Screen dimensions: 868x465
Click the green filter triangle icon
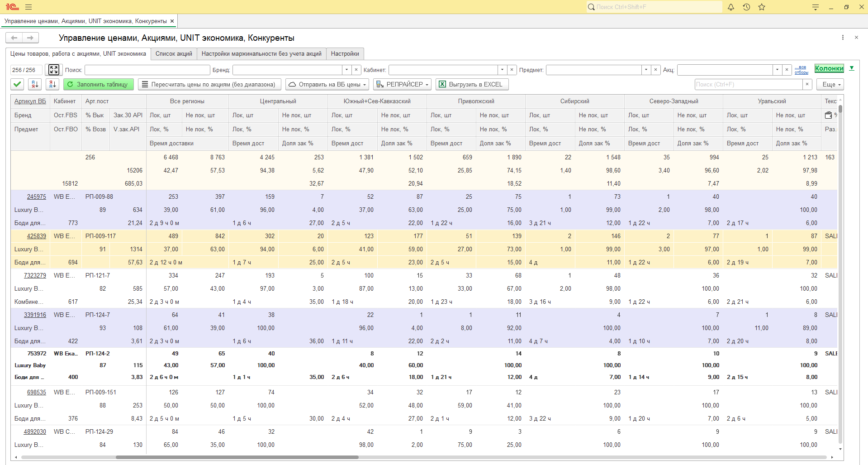[852, 68]
